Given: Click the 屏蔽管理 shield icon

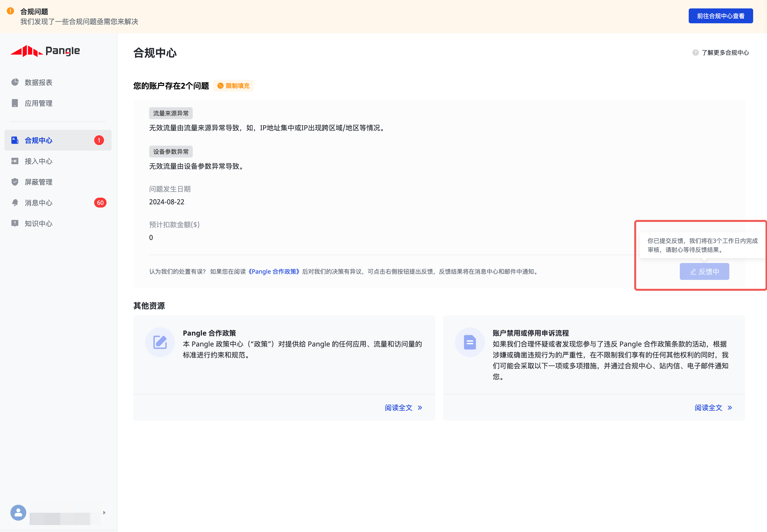Looking at the screenshot, I should coord(15,182).
